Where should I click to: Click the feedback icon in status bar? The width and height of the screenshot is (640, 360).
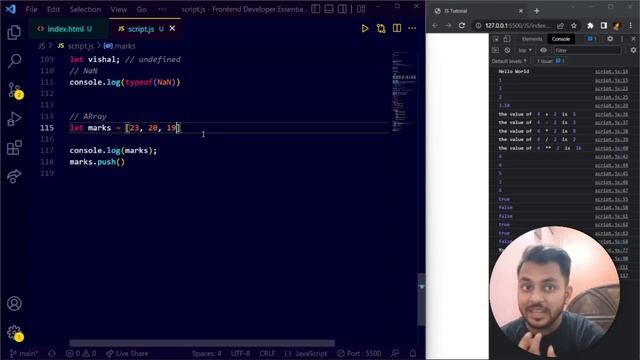click(x=395, y=353)
